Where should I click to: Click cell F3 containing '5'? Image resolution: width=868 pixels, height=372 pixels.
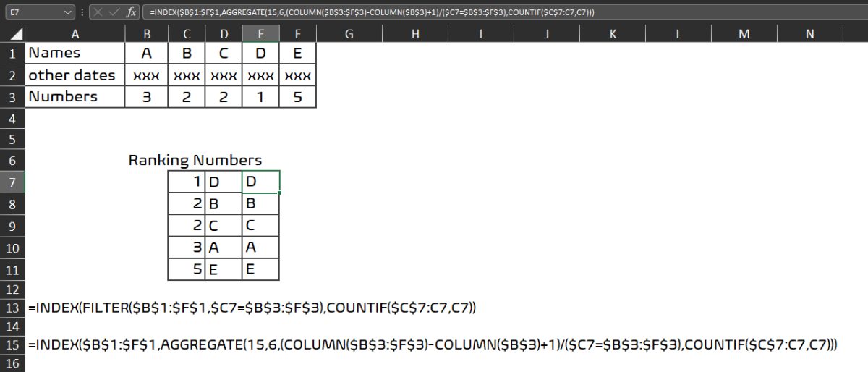[298, 96]
